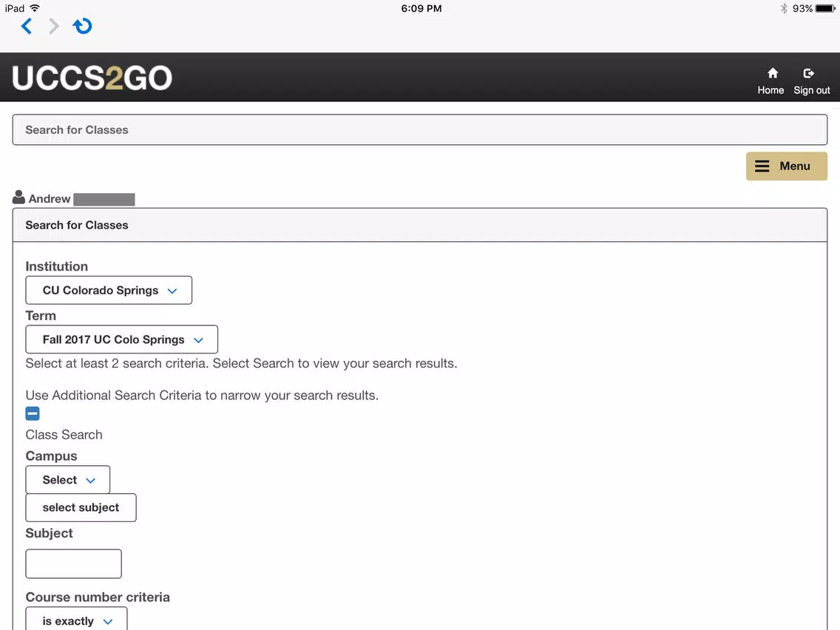The height and width of the screenshot is (630, 840).
Task: Click the browser forward arrow
Action: pyautogui.click(x=53, y=26)
